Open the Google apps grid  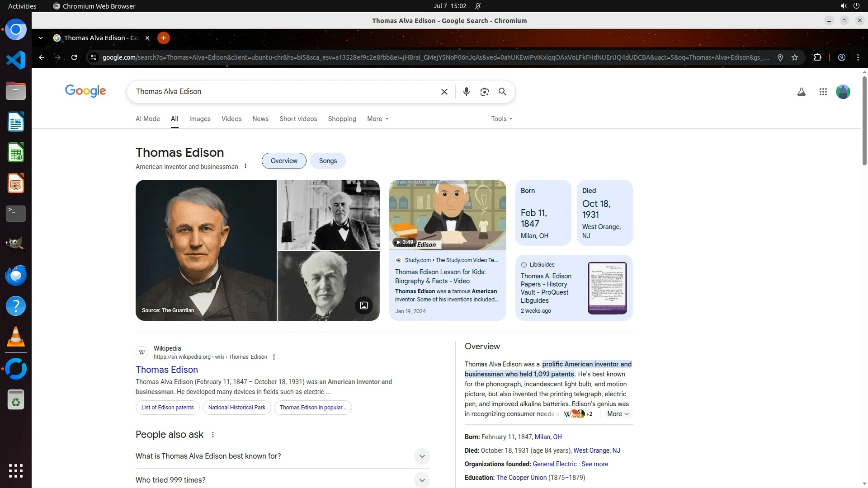[823, 92]
